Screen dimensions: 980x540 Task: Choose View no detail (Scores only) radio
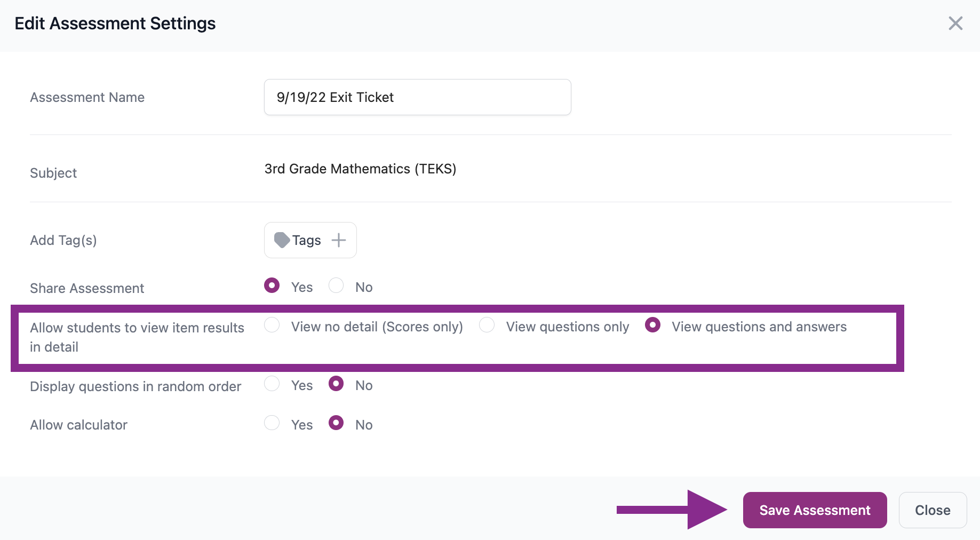point(272,325)
